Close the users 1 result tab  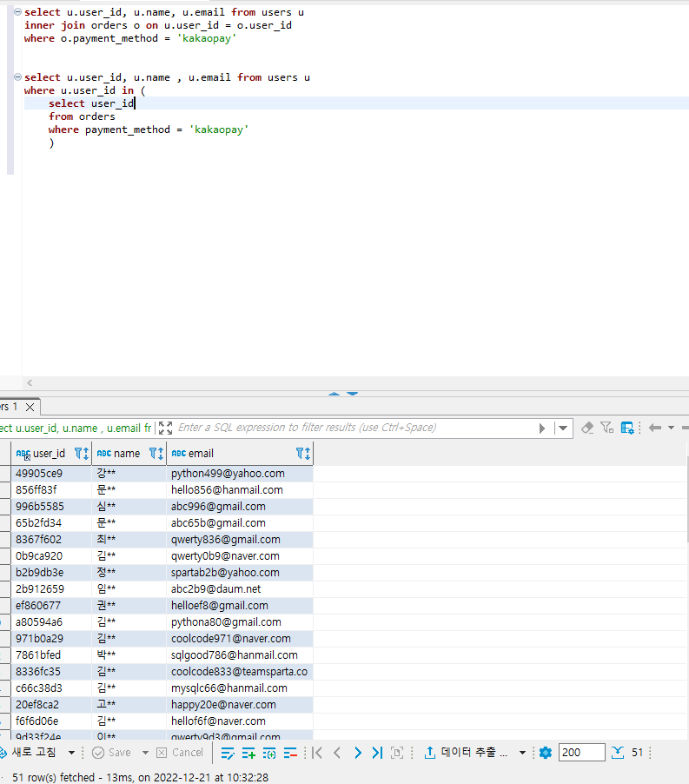click(30, 407)
